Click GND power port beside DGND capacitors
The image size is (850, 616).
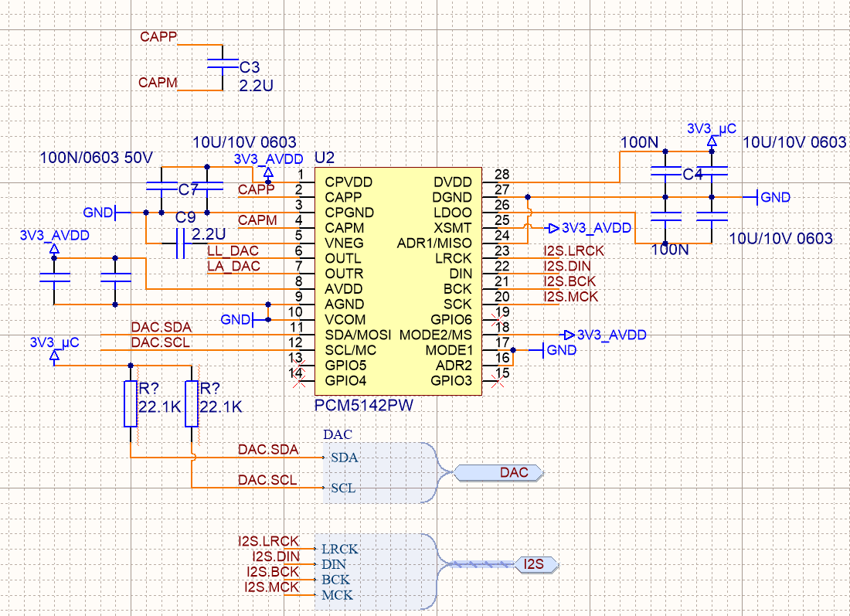[767, 197]
